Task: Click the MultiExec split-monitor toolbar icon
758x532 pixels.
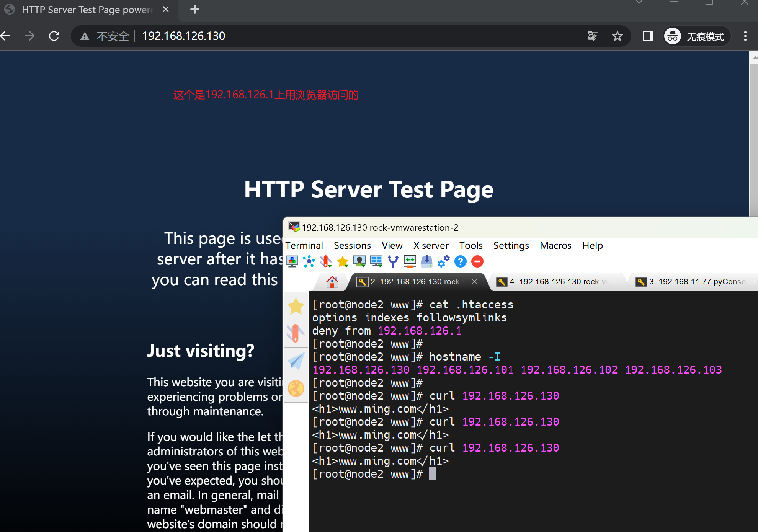Action: (376, 262)
